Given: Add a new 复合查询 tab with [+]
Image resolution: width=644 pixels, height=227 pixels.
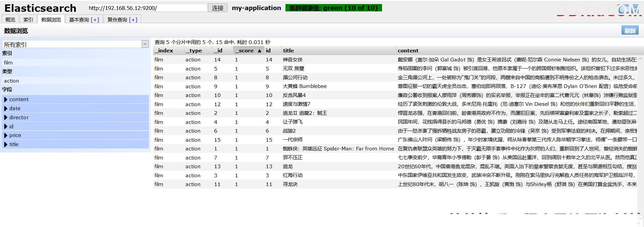Looking at the screenshot, I should (133, 19).
